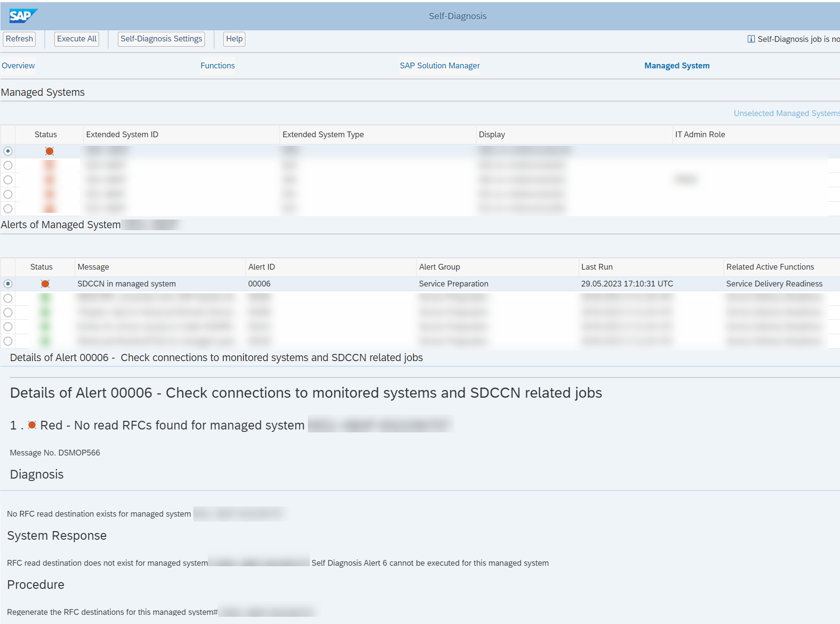Select fourth alert row radio button
The width and height of the screenshot is (840, 624).
click(8, 327)
